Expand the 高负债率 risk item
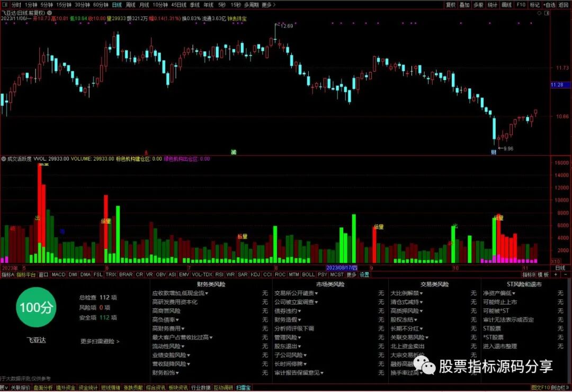572x392 pixels. [x=166, y=320]
